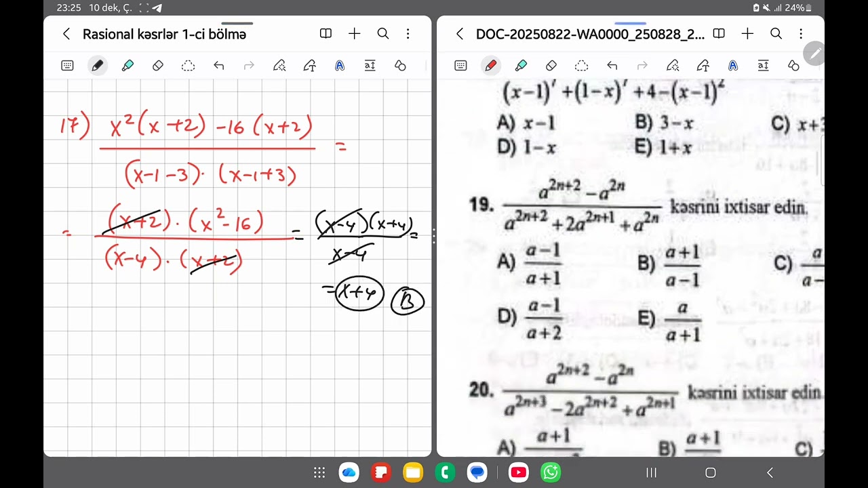The height and width of the screenshot is (488, 868).
Task: Open recent apps navigation button
Action: (x=651, y=472)
